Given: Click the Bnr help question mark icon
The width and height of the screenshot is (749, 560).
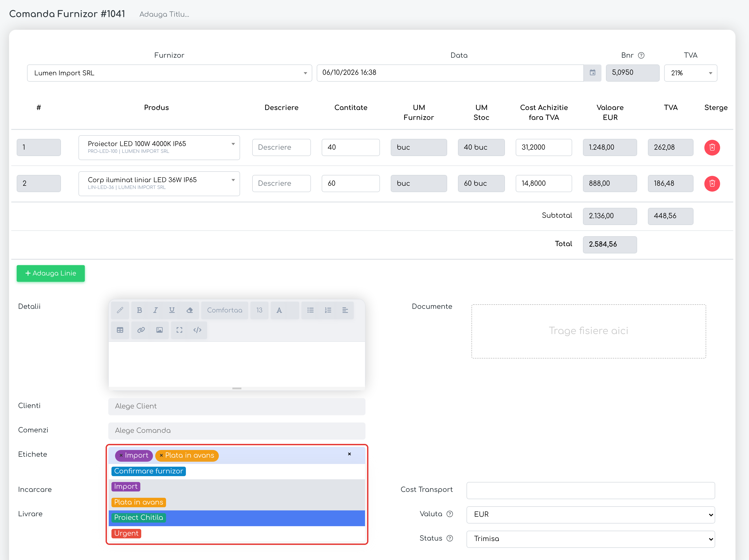Looking at the screenshot, I should pyautogui.click(x=641, y=55).
